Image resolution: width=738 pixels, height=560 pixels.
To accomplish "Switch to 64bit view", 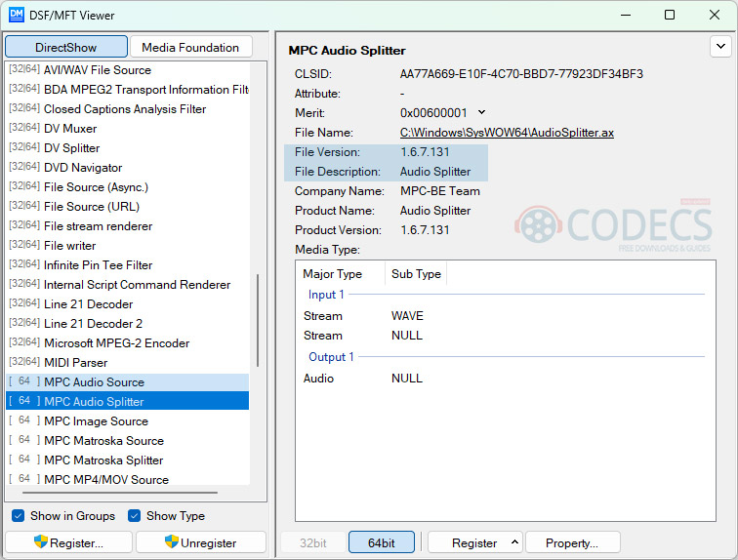I will tap(382, 542).
